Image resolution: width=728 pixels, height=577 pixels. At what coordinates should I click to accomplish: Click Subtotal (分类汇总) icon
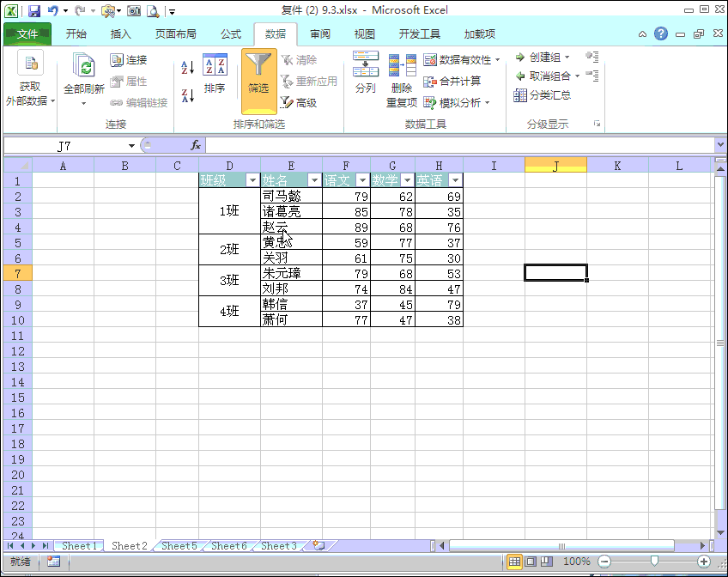[520, 95]
